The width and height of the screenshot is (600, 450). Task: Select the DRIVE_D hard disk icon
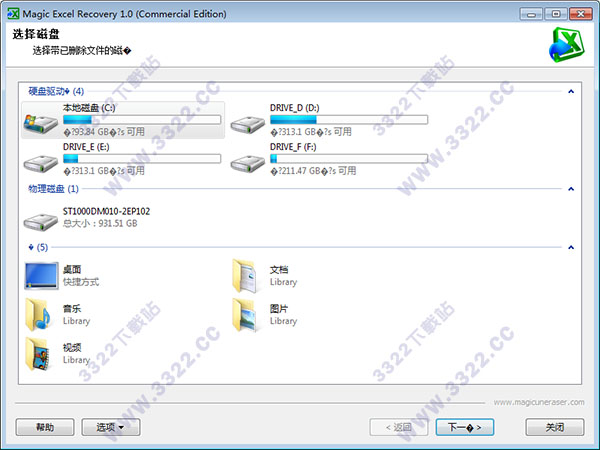[x=248, y=124]
